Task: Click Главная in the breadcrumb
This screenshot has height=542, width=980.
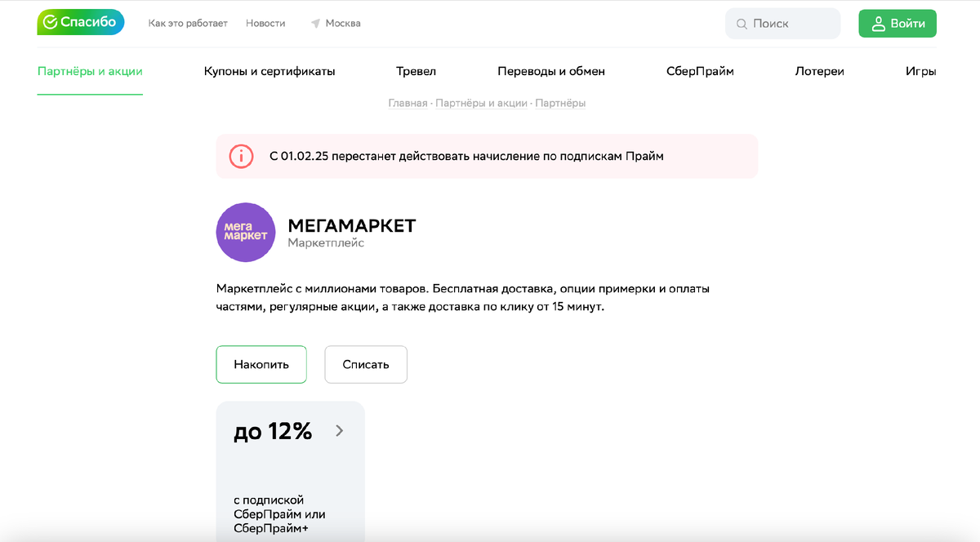Action: pyautogui.click(x=408, y=103)
